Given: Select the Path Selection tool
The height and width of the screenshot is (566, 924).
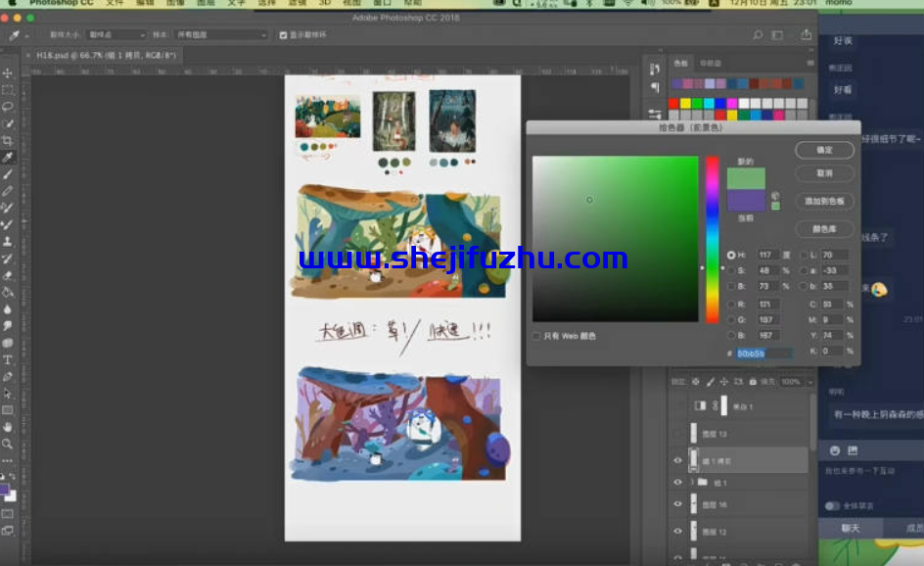Looking at the screenshot, I should (8, 394).
